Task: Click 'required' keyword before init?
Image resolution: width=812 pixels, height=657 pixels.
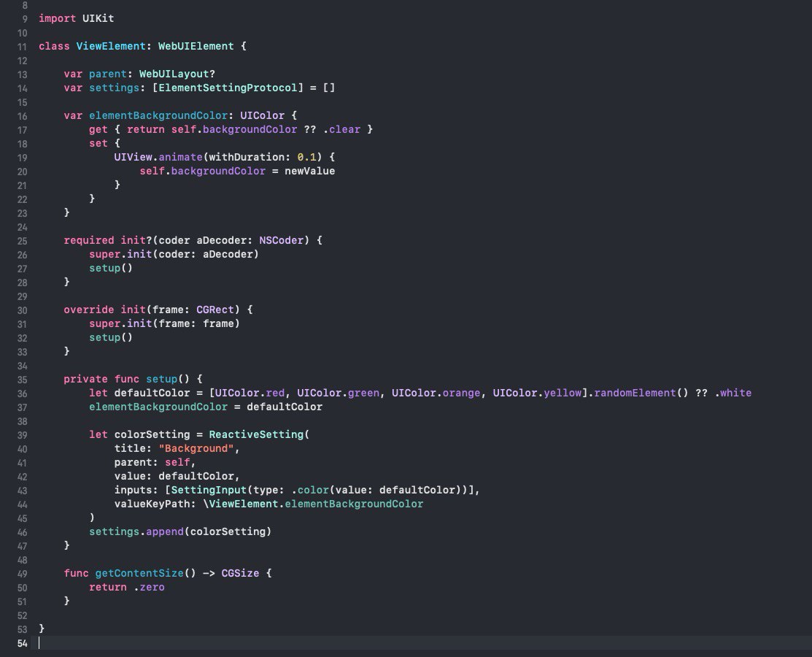Action: point(88,240)
